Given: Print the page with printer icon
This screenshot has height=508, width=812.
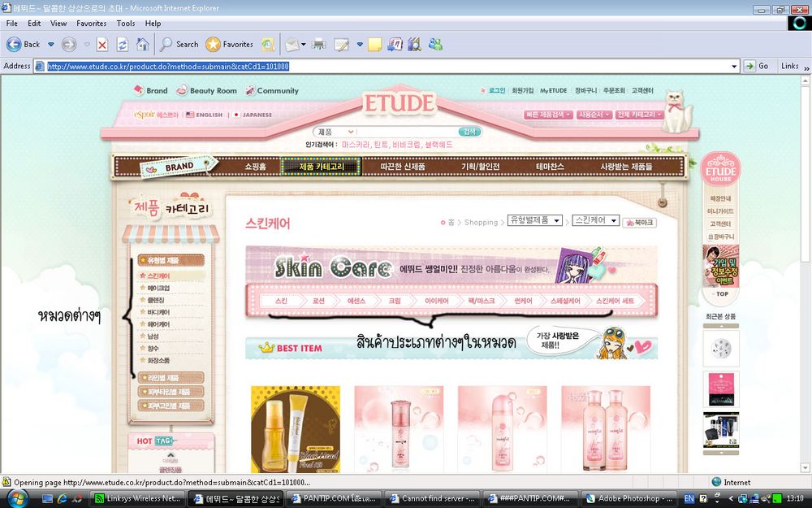Looking at the screenshot, I should click(319, 45).
